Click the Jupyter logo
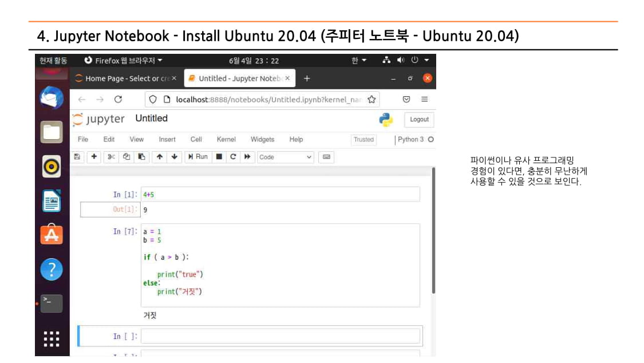 point(98,119)
